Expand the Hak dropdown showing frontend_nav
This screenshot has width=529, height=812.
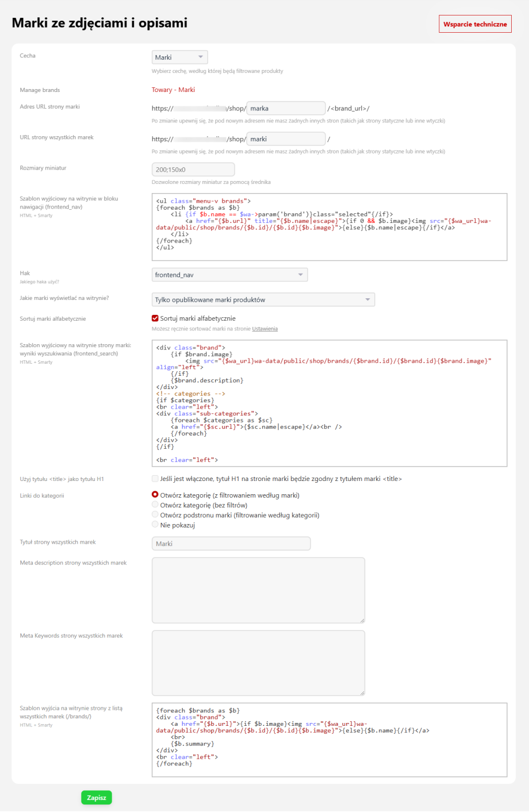(x=229, y=275)
